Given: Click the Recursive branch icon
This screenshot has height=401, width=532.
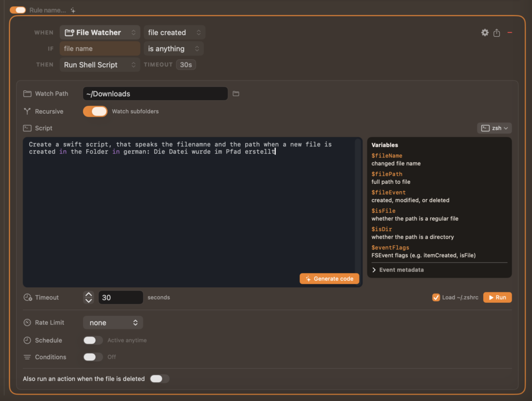Looking at the screenshot, I should click(x=27, y=111).
